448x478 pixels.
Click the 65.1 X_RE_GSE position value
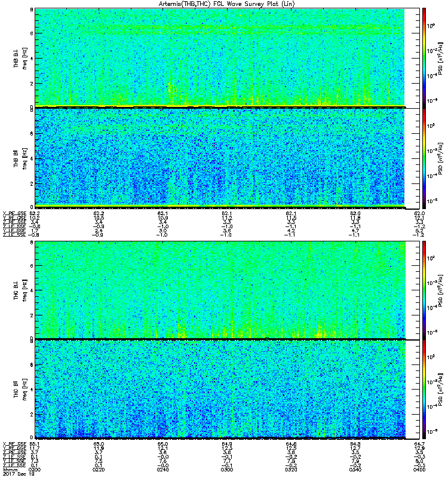(x=35, y=444)
